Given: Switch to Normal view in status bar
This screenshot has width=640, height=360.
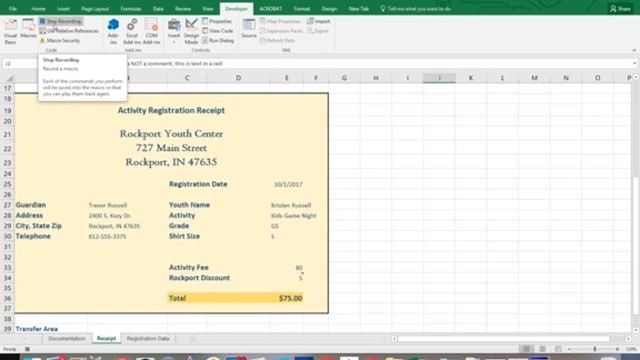Looking at the screenshot, I should point(527,349).
